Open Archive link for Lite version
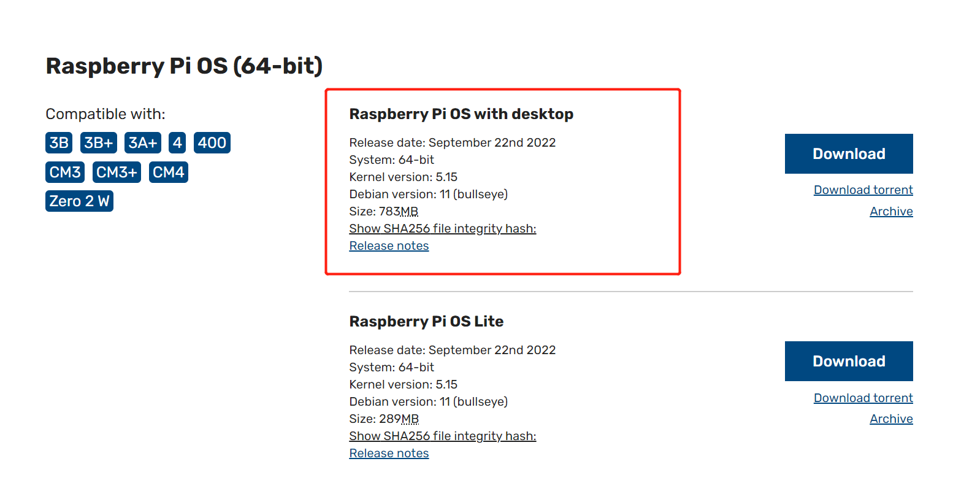The height and width of the screenshot is (499, 980). click(x=890, y=419)
